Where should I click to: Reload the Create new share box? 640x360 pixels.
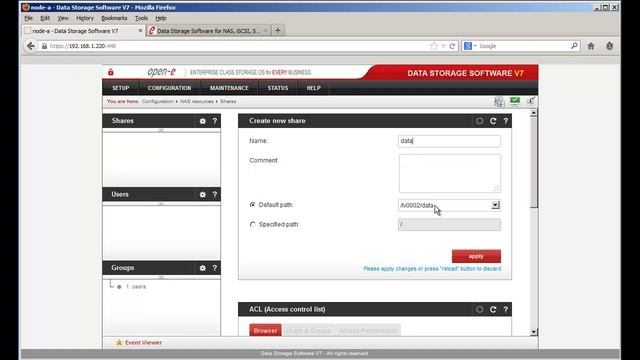pos(493,121)
